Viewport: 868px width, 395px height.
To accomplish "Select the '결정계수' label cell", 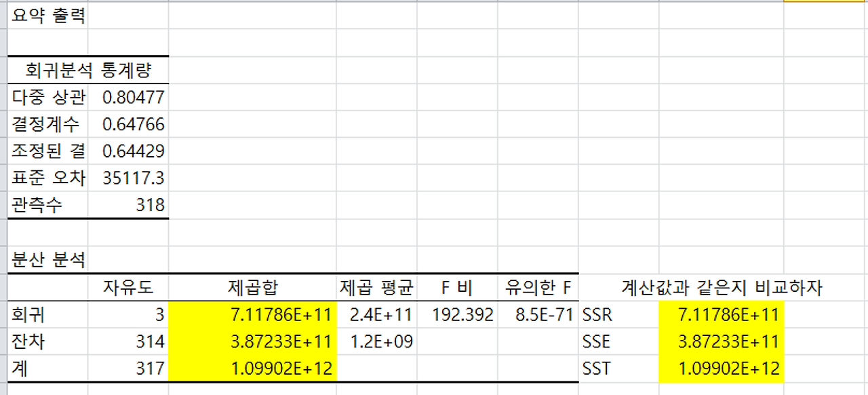I will pyautogui.click(x=48, y=124).
